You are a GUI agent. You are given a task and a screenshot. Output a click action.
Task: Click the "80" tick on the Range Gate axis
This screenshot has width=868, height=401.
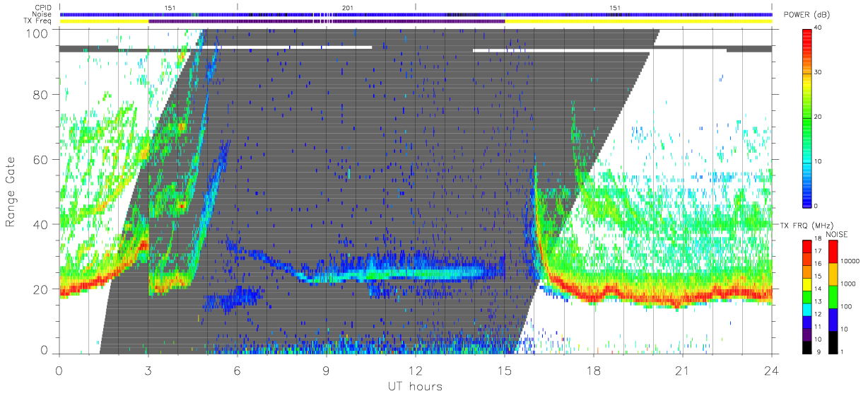[40, 95]
